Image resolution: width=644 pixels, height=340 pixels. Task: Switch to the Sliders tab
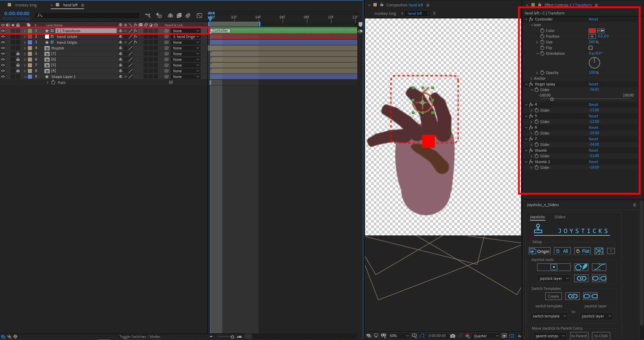point(560,217)
